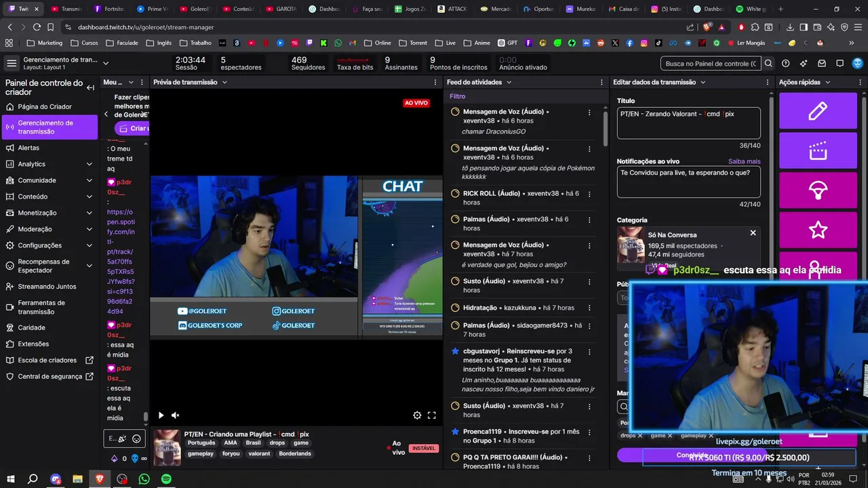Expand the Moderação sidebar section

tap(90, 229)
